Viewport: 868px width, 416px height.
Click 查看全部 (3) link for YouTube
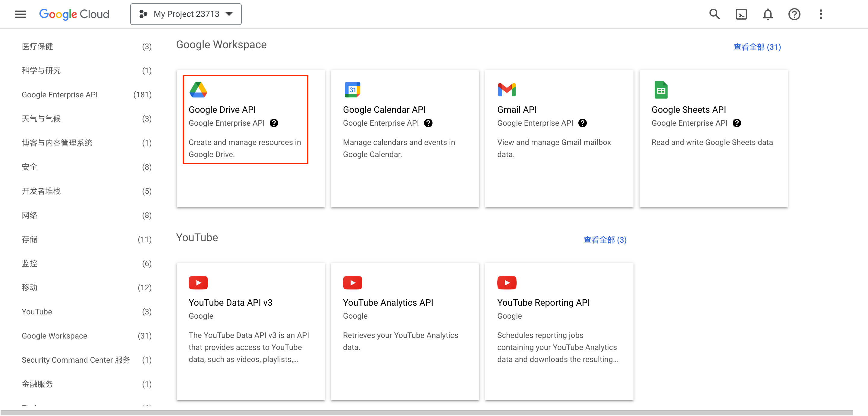coord(605,240)
